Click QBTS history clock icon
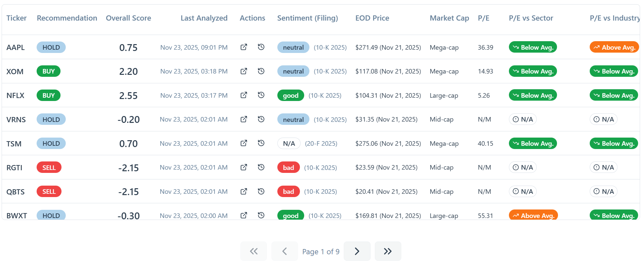The width and height of the screenshot is (644, 267). 261,192
